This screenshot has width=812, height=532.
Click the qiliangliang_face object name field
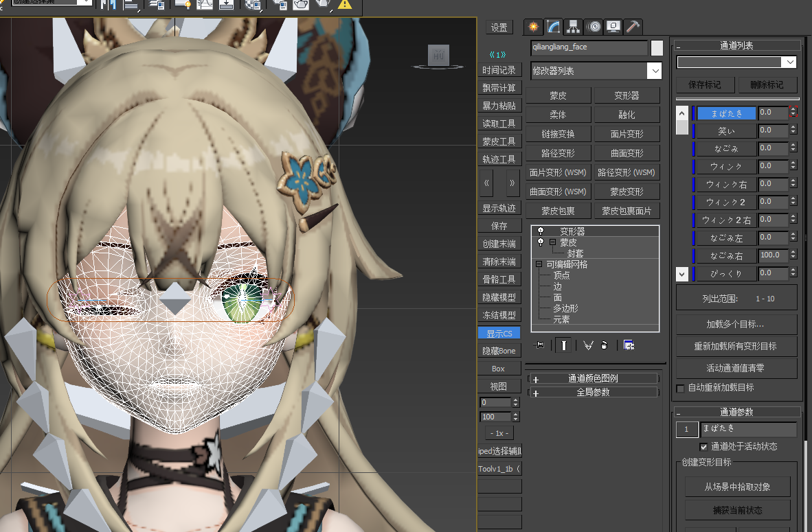589,48
